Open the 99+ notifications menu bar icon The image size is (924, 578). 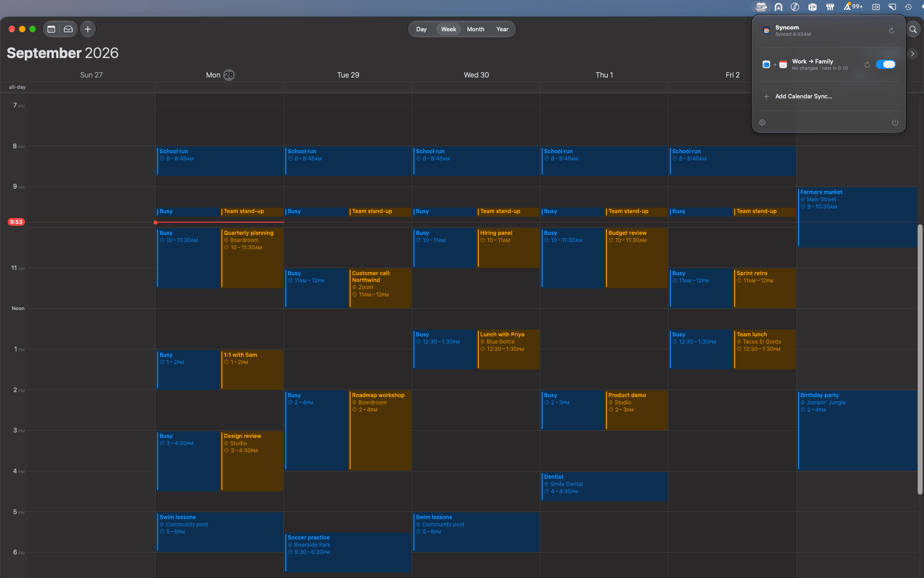853,7
